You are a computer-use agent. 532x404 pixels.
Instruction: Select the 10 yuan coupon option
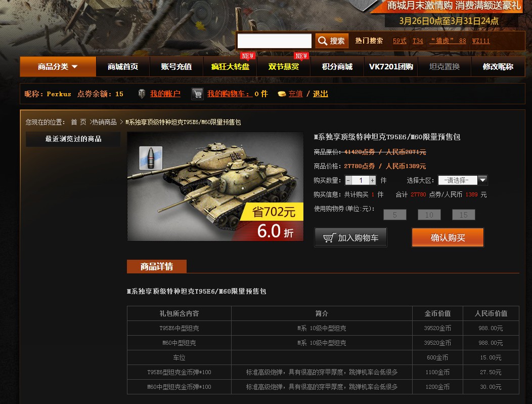[429, 215]
